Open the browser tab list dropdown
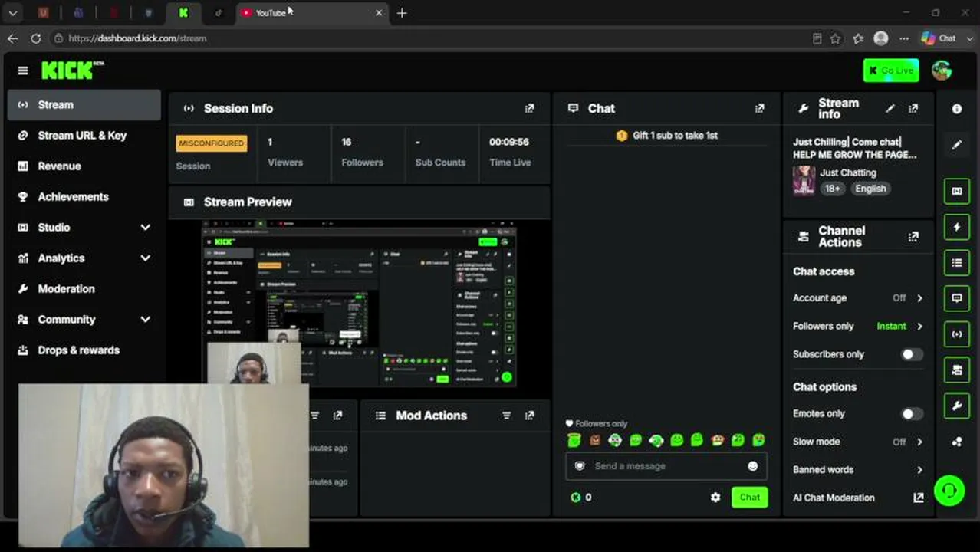980x552 pixels. pos(13,13)
